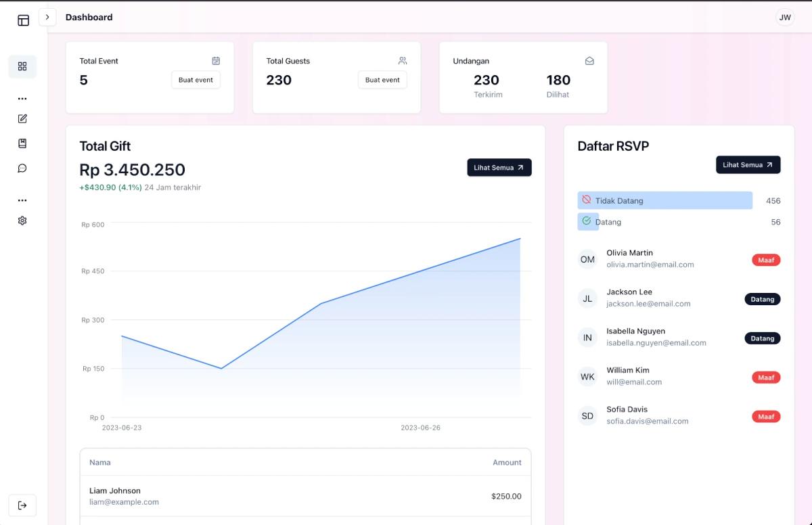Click the Datang badge for Jackson Lee
The width and height of the screenshot is (812, 525).
tap(763, 299)
